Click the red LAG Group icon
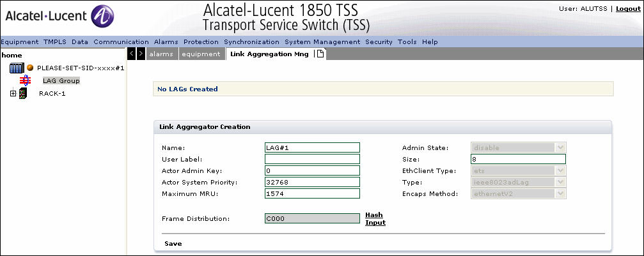 pos(25,80)
